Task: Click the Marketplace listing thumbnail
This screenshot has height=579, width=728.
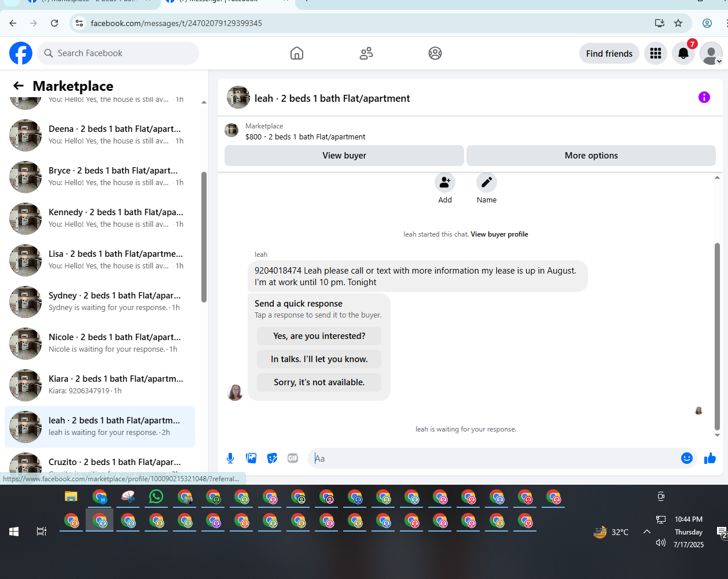Action: [231, 130]
